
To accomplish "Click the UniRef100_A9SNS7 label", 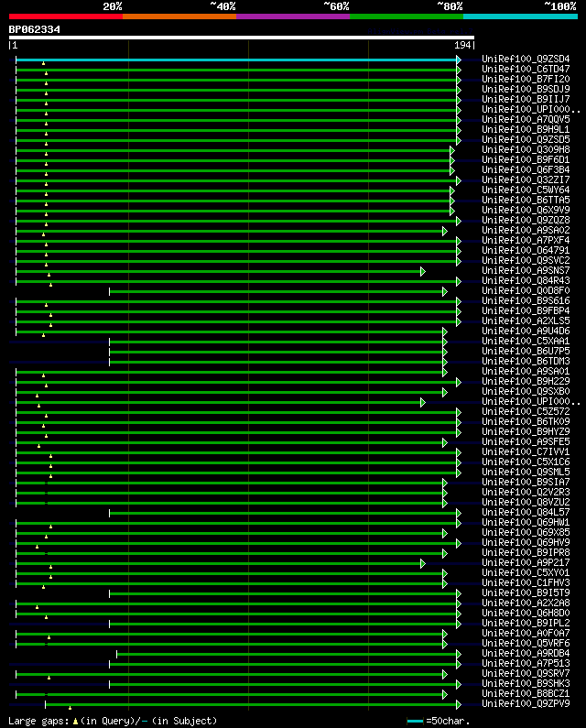I will pyautogui.click(x=526, y=271).
